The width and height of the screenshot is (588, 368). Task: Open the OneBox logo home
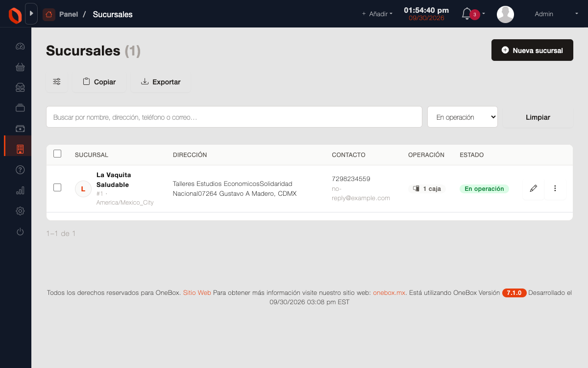pos(15,14)
